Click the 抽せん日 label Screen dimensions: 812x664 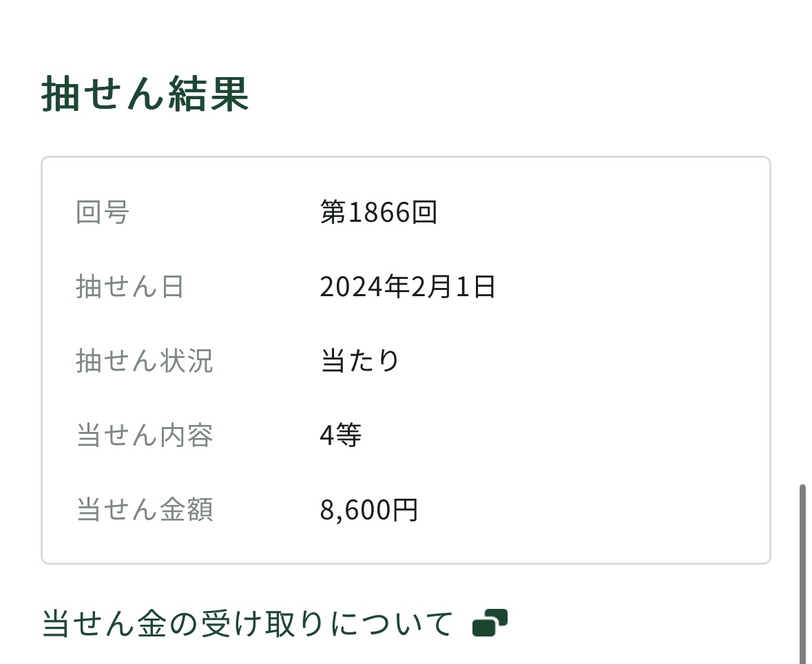point(130,287)
